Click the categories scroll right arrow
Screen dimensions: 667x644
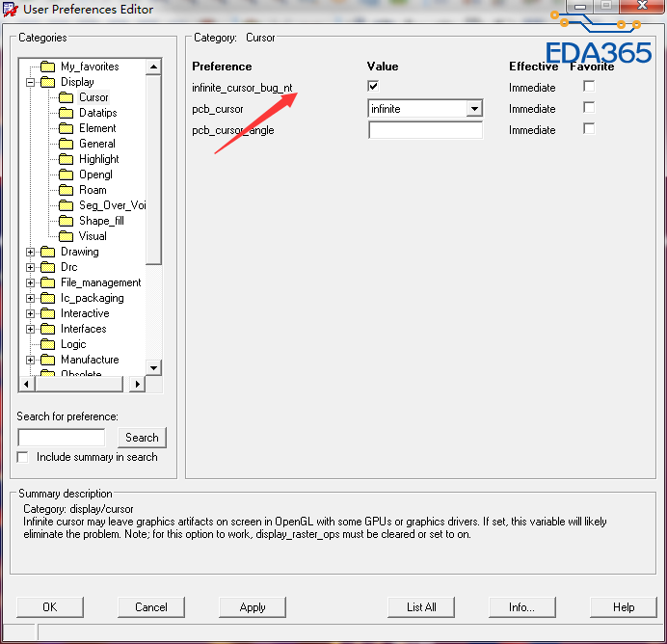pos(137,384)
